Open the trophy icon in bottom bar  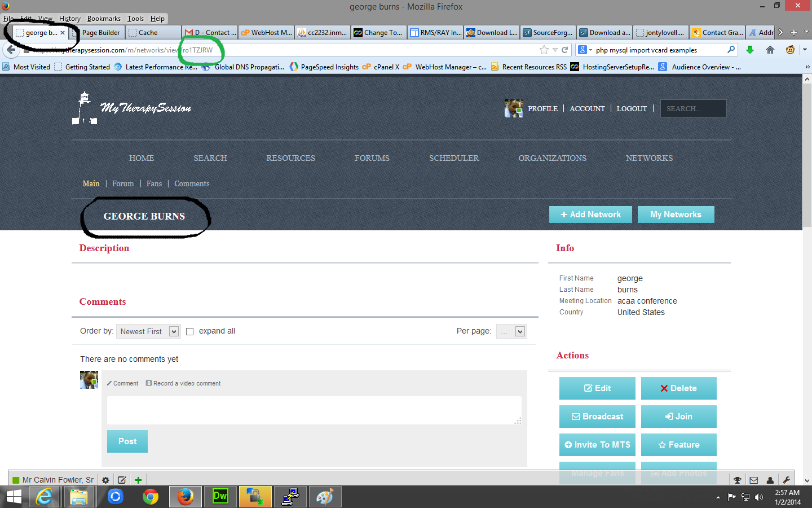pos(738,480)
